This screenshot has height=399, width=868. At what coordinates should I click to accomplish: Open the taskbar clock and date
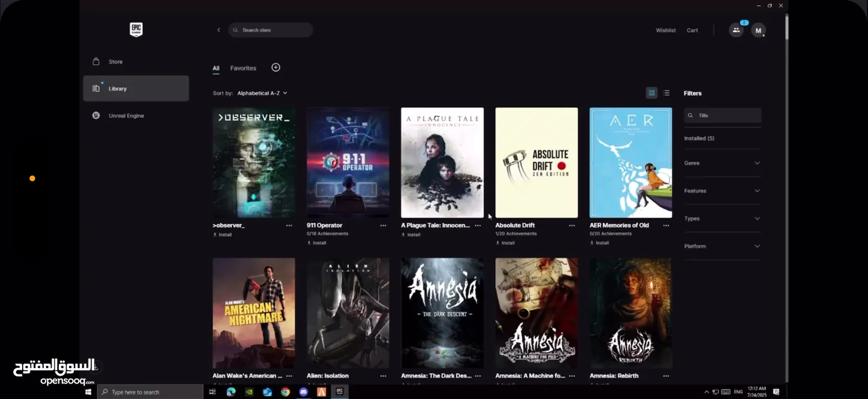coord(757,392)
